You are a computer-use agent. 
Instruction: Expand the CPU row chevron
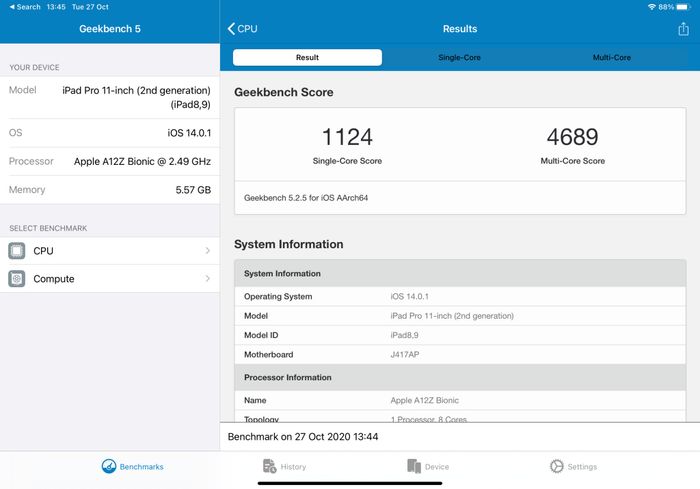(208, 251)
